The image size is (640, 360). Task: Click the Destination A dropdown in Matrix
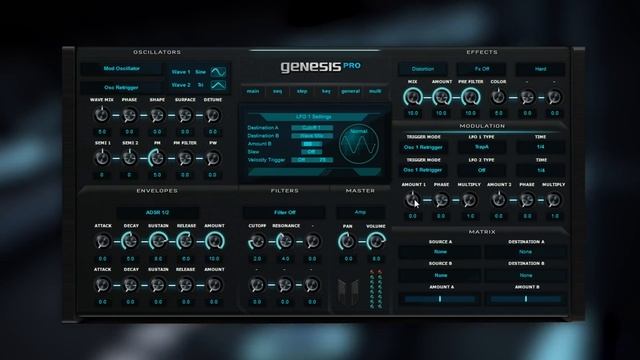pyautogui.click(x=526, y=252)
